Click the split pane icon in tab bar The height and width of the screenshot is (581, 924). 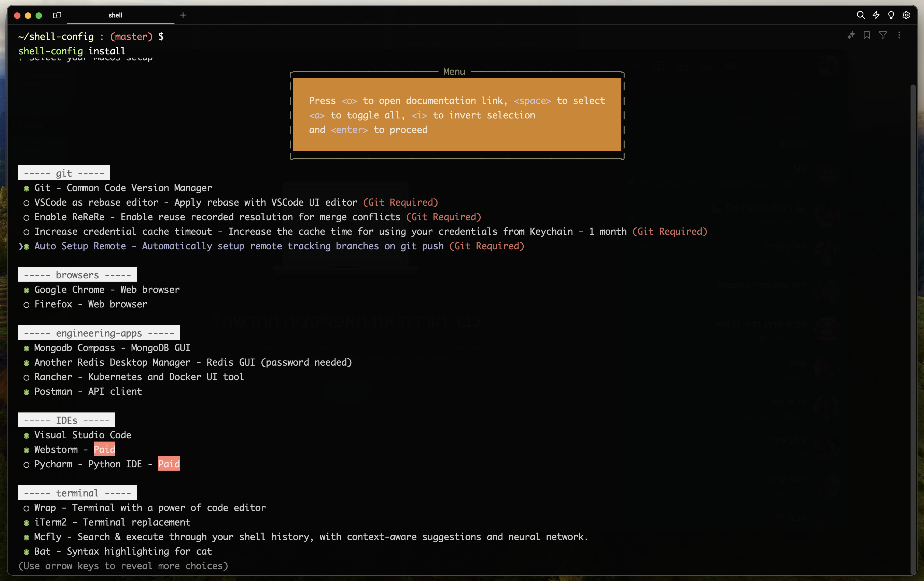coord(58,15)
